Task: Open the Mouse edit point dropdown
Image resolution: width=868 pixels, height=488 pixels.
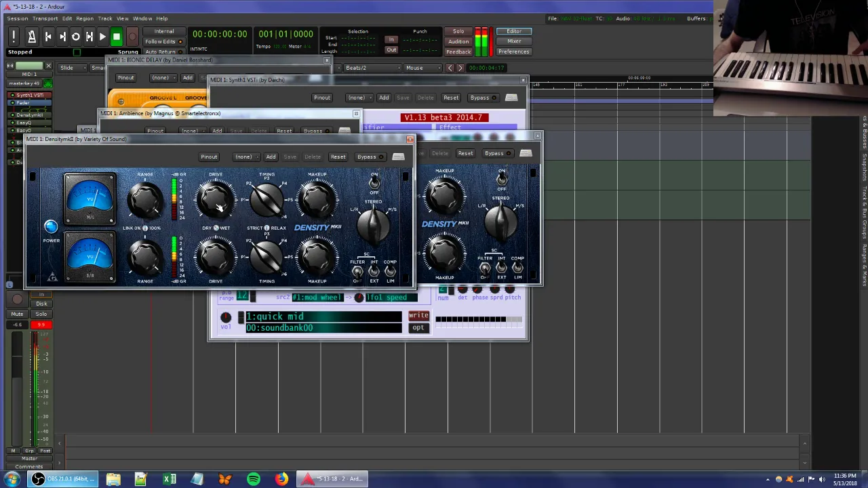Action: (423, 68)
